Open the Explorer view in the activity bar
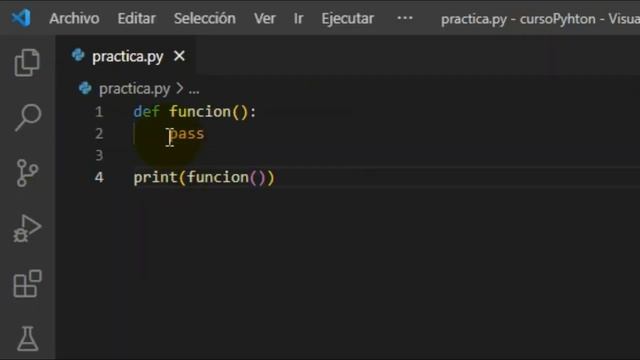The image size is (640, 360). pos(27,62)
